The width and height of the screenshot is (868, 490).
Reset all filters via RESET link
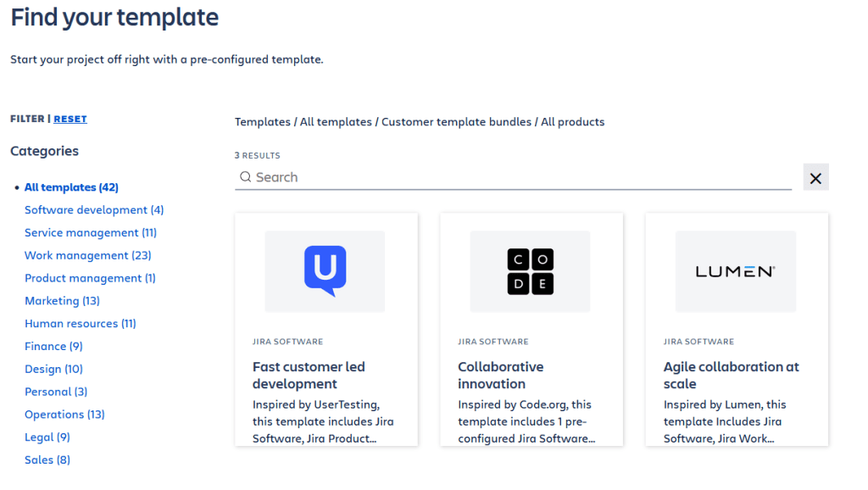pos(70,119)
